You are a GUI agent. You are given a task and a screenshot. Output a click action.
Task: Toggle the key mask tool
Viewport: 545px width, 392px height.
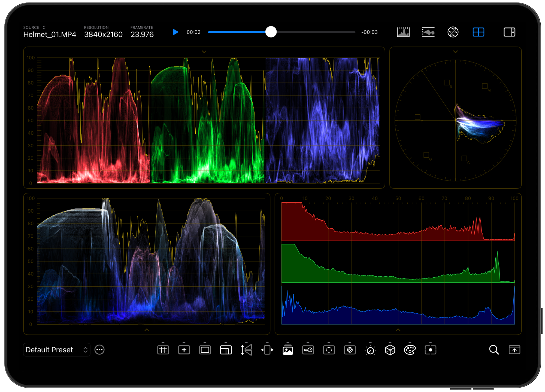click(x=308, y=350)
